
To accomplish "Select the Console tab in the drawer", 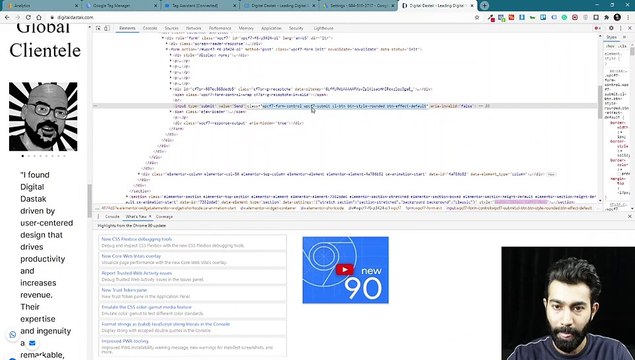I will coord(112,217).
